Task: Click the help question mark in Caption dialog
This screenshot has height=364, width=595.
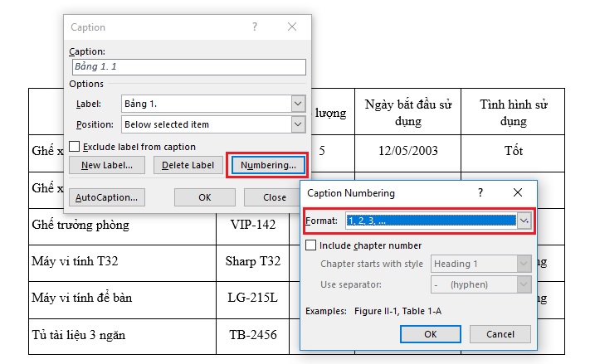Action: [255, 27]
